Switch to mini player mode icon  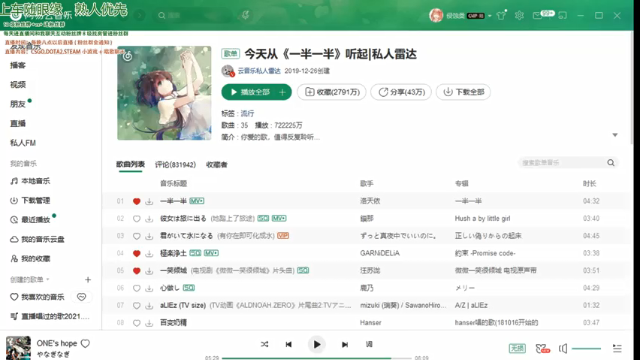[x=563, y=16]
